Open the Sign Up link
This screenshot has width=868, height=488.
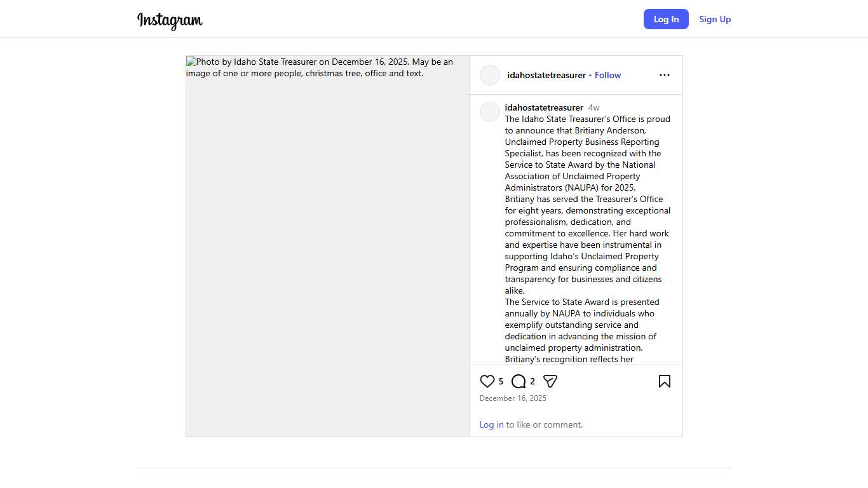(x=715, y=19)
